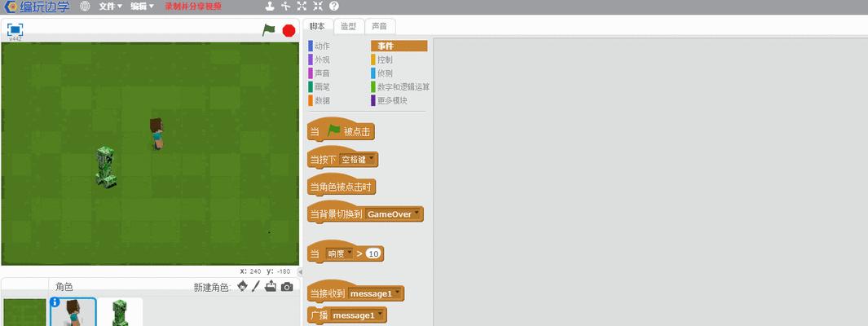
Task: Select the 事件 block category
Action: [x=399, y=46]
